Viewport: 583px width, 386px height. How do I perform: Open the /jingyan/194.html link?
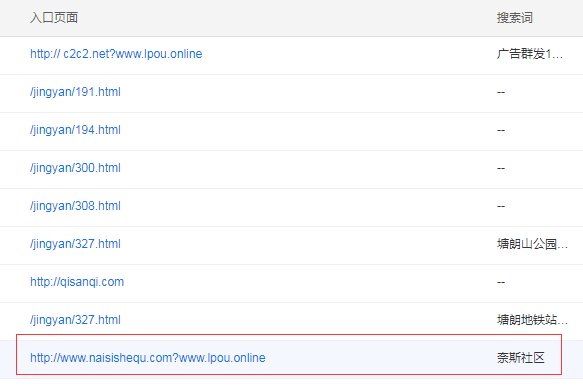pos(75,130)
